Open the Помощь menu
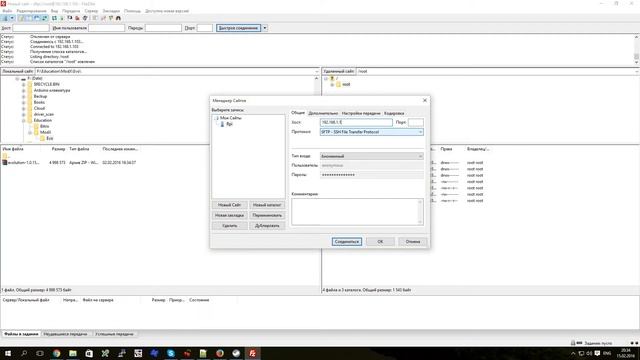This screenshot has width=640, height=360. [132, 11]
